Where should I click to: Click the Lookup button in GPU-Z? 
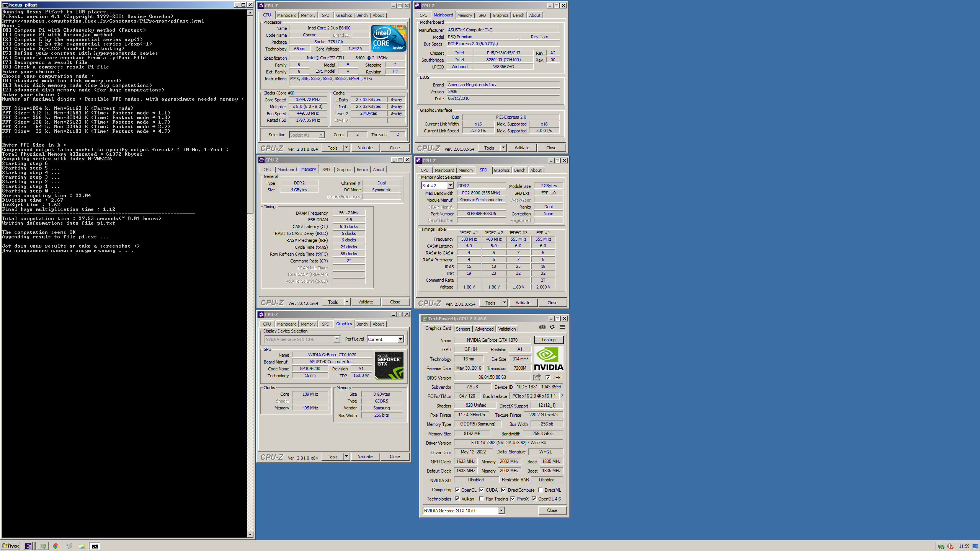pyautogui.click(x=549, y=340)
